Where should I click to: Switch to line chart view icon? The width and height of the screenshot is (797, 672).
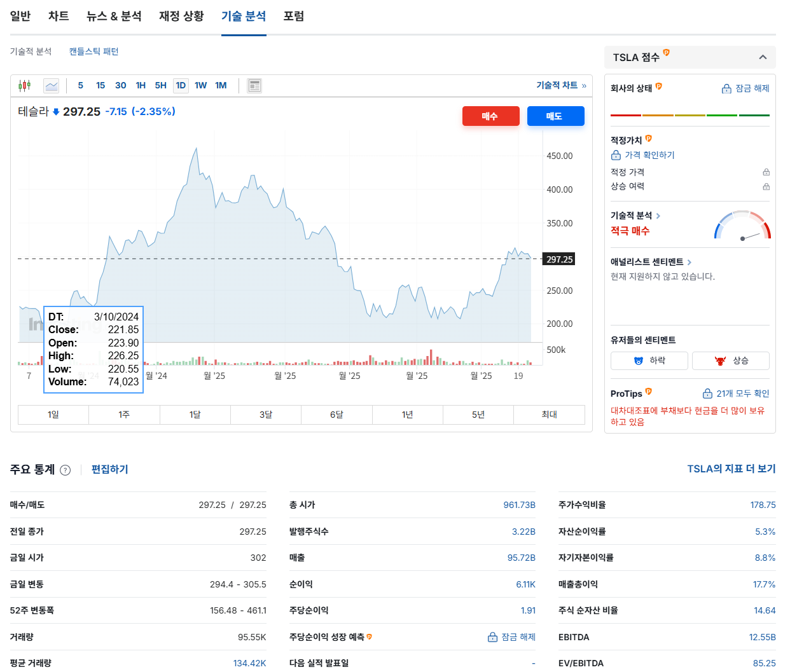click(51, 85)
